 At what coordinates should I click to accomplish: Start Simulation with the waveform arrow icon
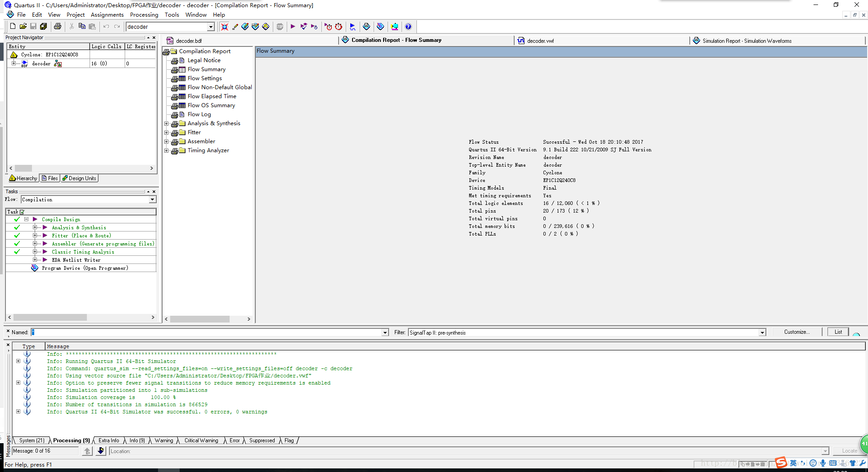pos(353,27)
